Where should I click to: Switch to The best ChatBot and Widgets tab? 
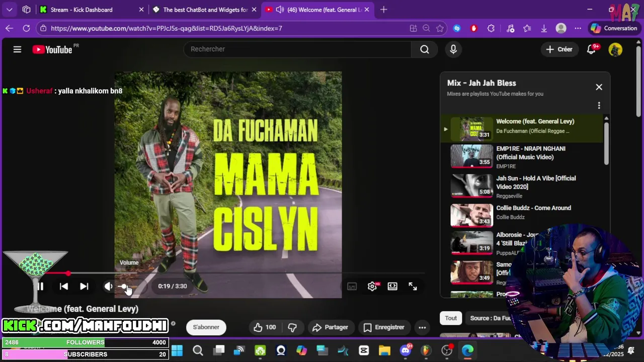(x=205, y=10)
